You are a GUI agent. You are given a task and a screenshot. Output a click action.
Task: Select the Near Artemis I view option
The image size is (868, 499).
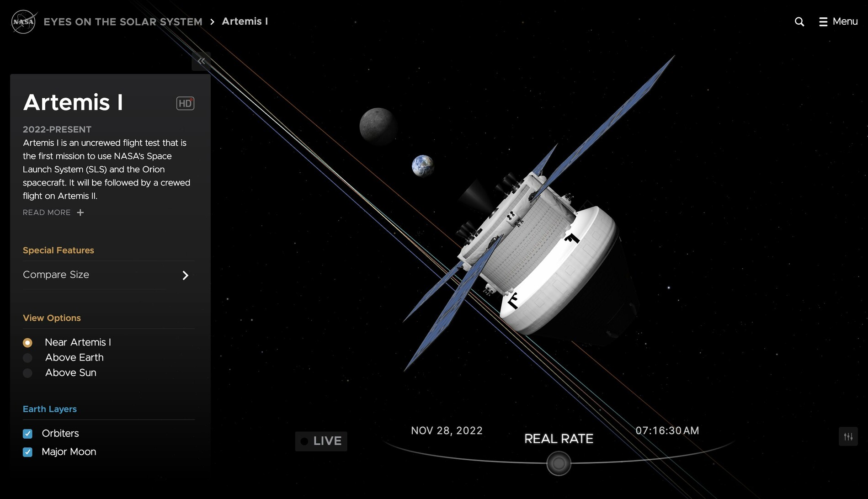pos(28,342)
